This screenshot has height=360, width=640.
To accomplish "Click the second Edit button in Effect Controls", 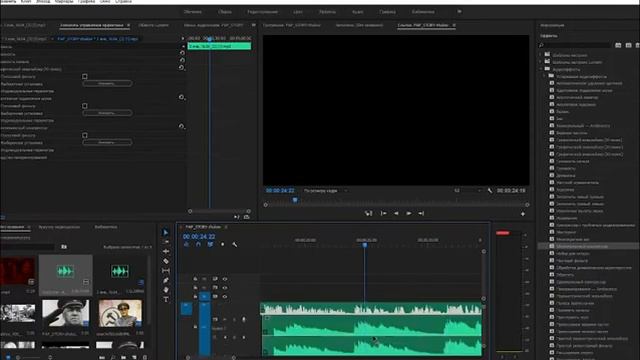I will [x=107, y=113].
